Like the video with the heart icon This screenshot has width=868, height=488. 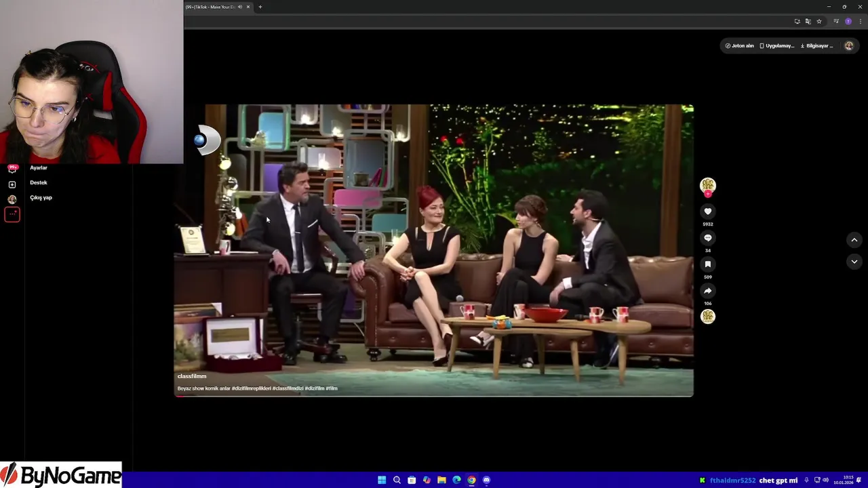[x=707, y=211]
